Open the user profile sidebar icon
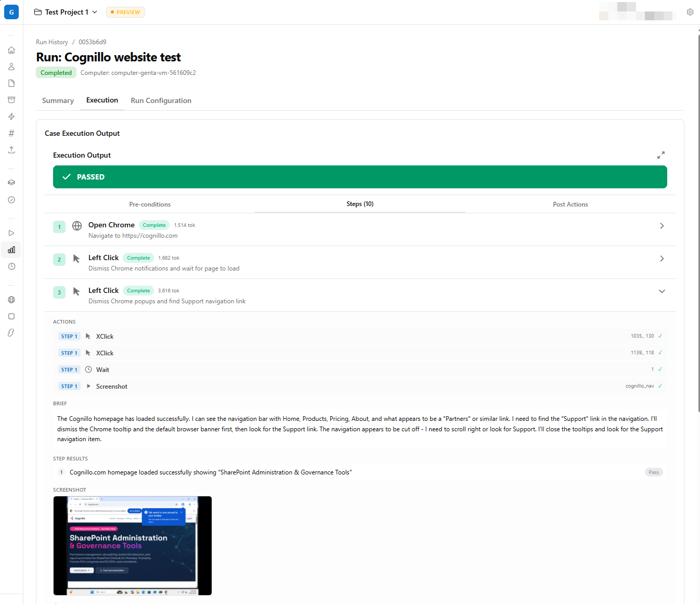This screenshot has height=604, width=700. point(11,67)
